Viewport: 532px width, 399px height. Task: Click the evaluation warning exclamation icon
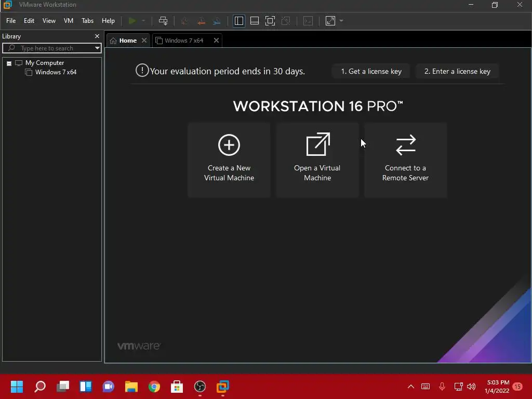(x=142, y=71)
